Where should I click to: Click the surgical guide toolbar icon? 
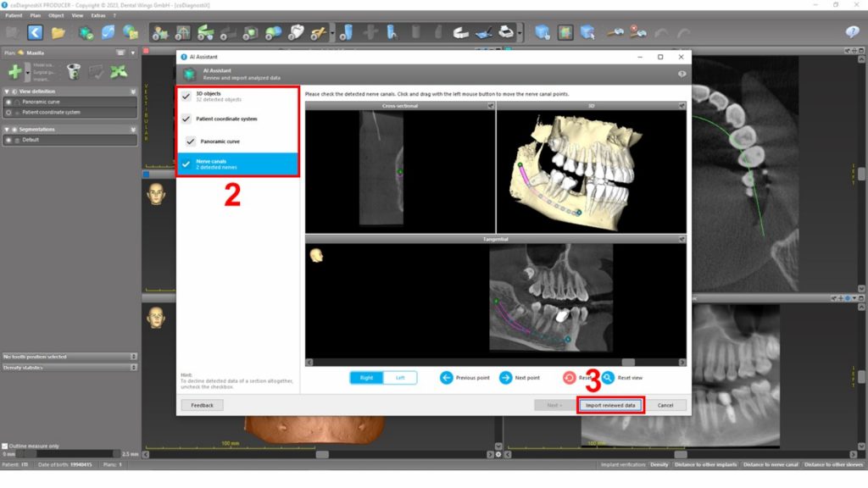[460, 33]
